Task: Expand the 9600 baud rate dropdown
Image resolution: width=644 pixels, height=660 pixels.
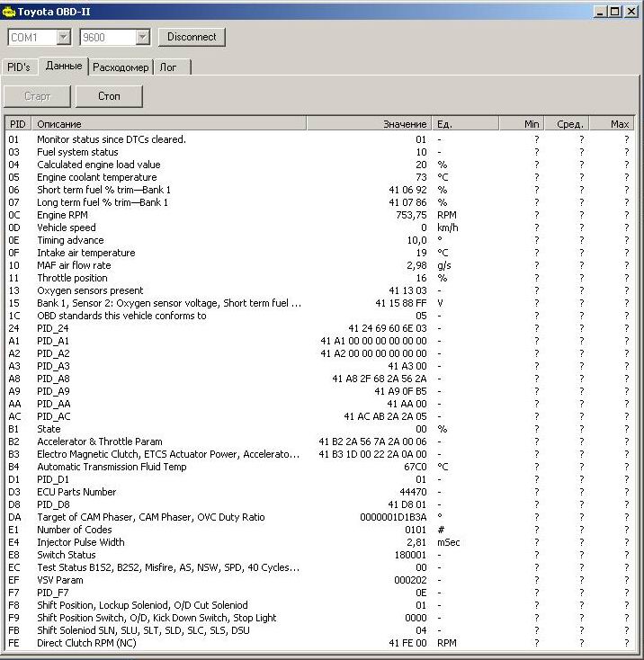Action: (x=142, y=37)
